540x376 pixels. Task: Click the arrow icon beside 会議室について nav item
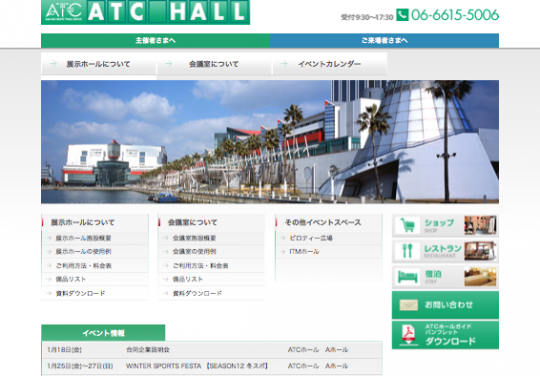[168, 64]
